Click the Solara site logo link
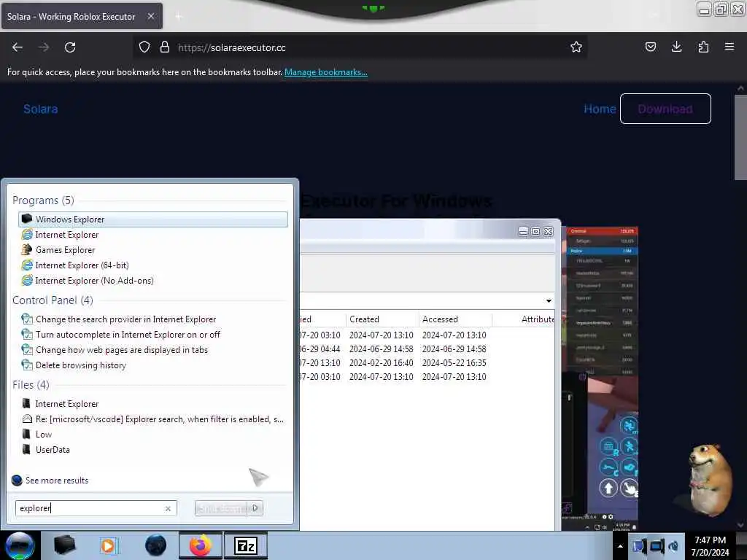 coord(41,109)
